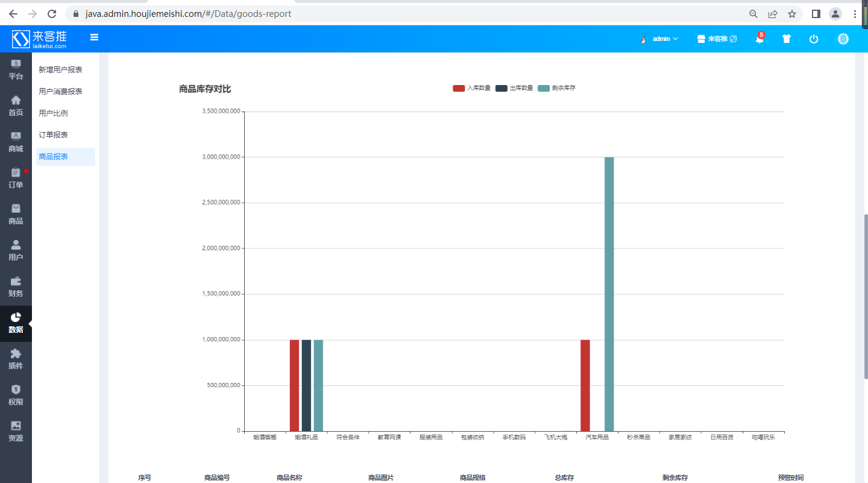Image resolution: width=868 pixels, height=483 pixels.
Task: Click the share page icon in address bar
Action: click(773, 13)
